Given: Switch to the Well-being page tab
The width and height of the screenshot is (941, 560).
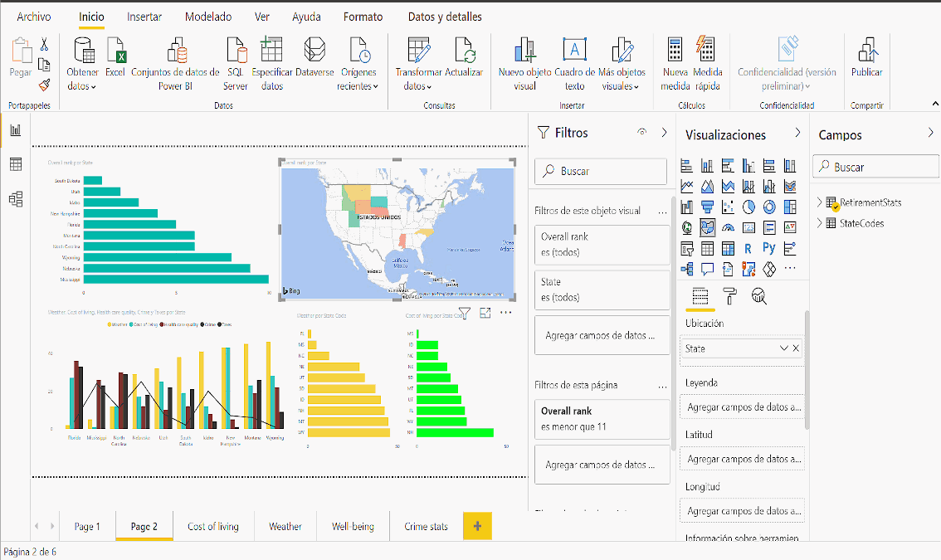Looking at the screenshot, I should (353, 526).
